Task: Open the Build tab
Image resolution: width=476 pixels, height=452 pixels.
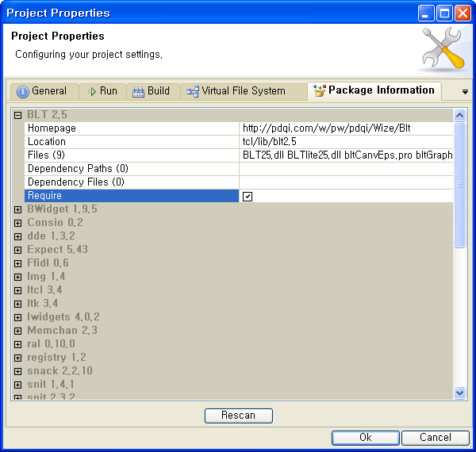Action: click(x=158, y=91)
